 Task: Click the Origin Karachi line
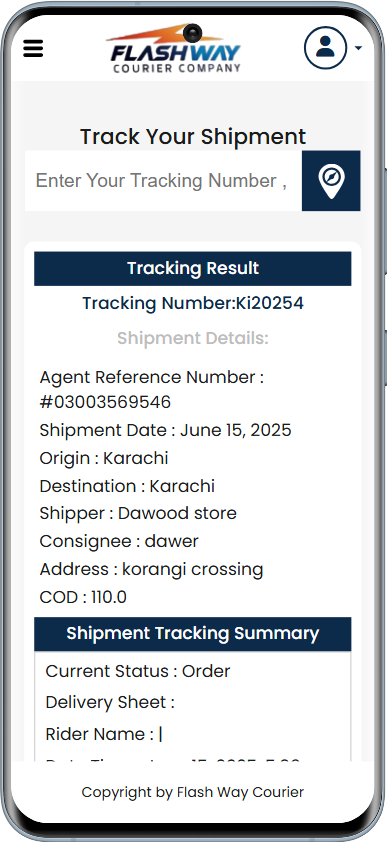point(104,458)
